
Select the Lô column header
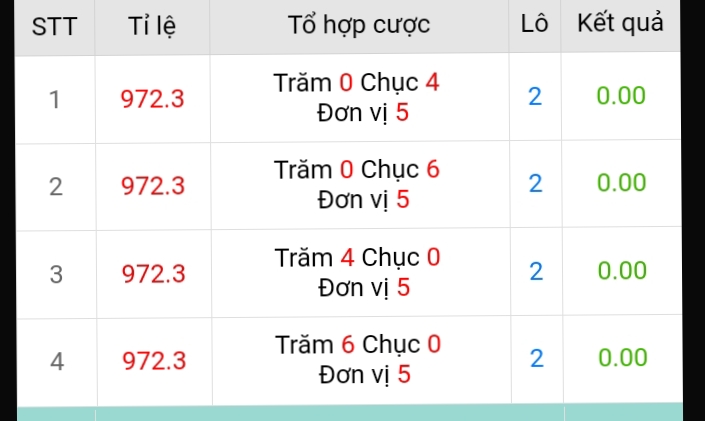click(x=534, y=23)
